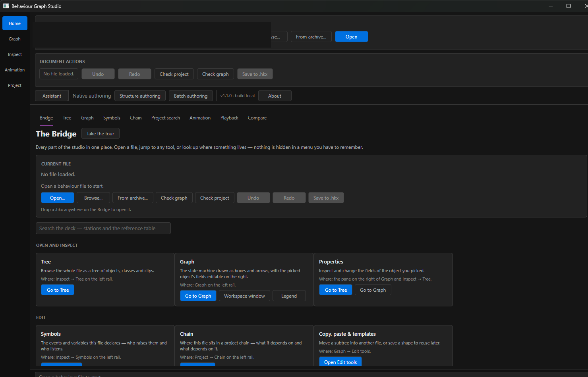Open Graph from the left rail
The height and width of the screenshot is (377, 588).
click(15, 39)
